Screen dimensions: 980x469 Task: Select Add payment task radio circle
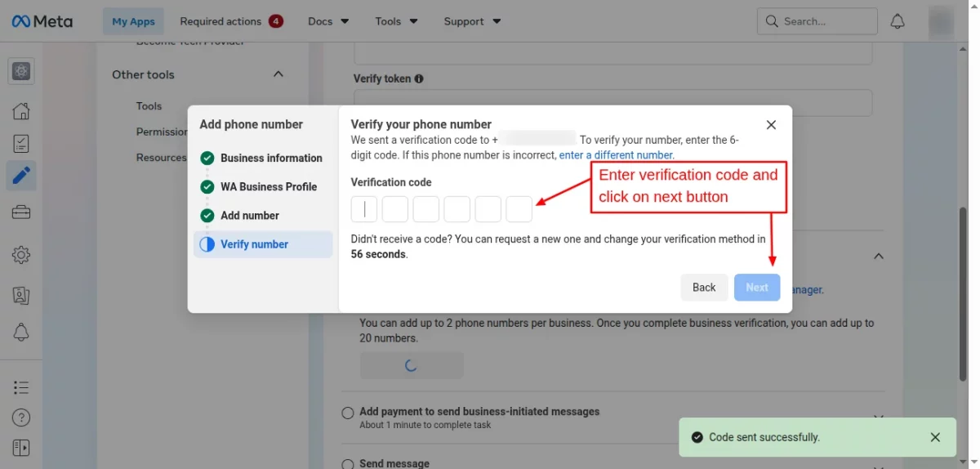348,413
